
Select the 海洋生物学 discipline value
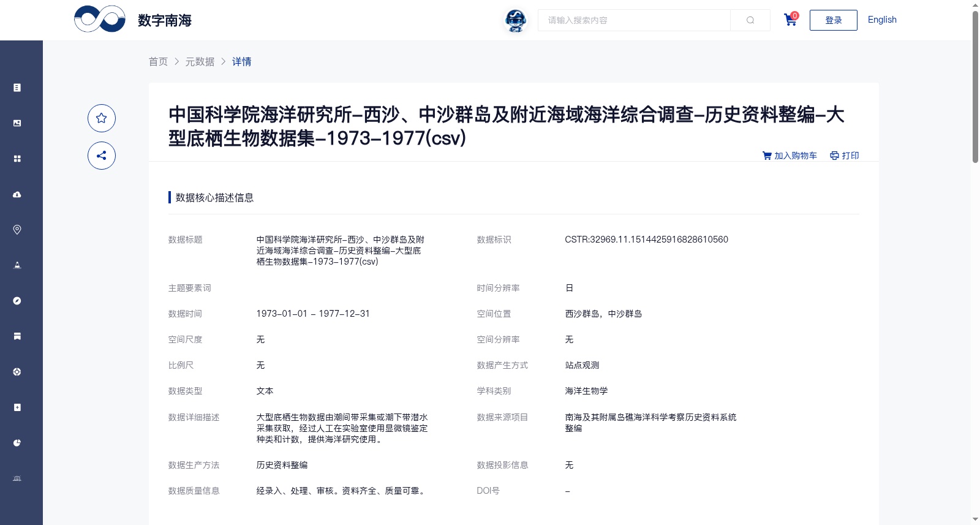pos(586,391)
